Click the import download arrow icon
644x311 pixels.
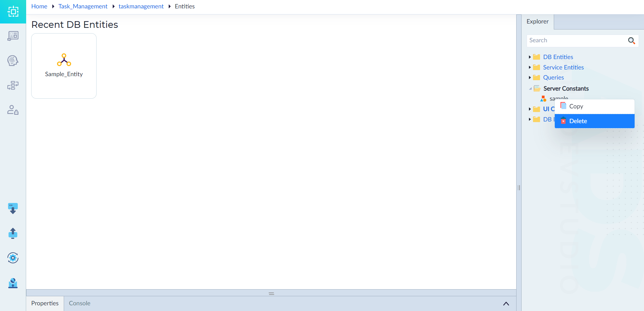[13, 208]
